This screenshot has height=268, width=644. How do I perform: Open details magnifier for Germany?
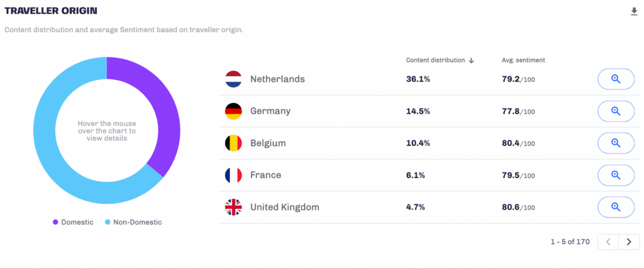tap(616, 111)
